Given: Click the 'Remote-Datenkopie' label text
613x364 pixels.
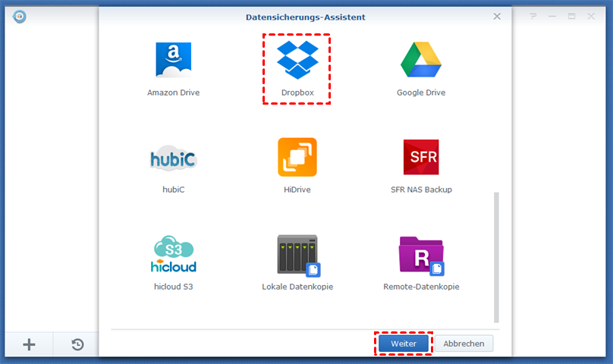Looking at the screenshot, I should click(x=422, y=287).
